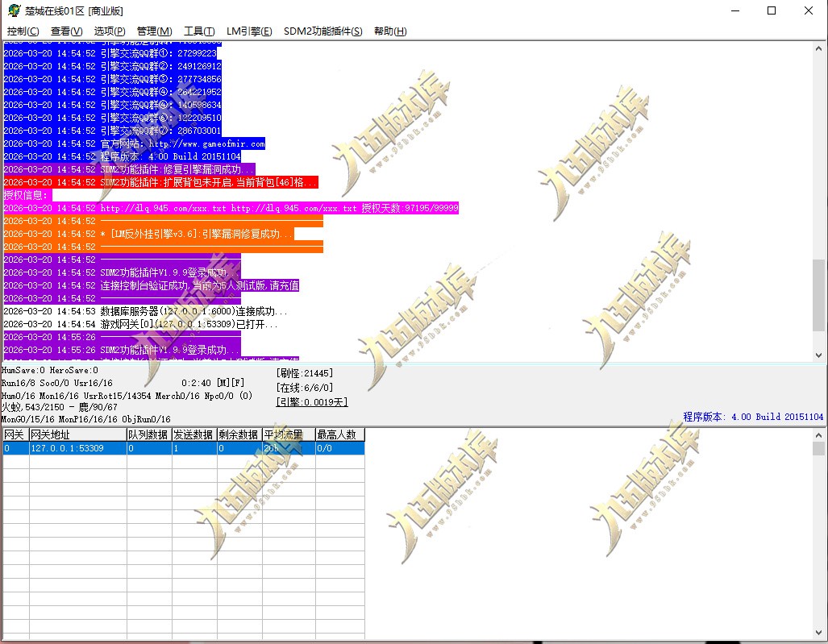Click log line 数据库服务器(127.0.0.1:6000)连接成功
The image size is (828, 644).
tap(145, 311)
